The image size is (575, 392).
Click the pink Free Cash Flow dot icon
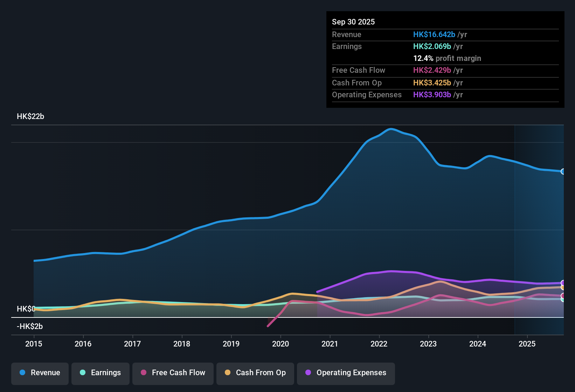click(x=144, y=373)
